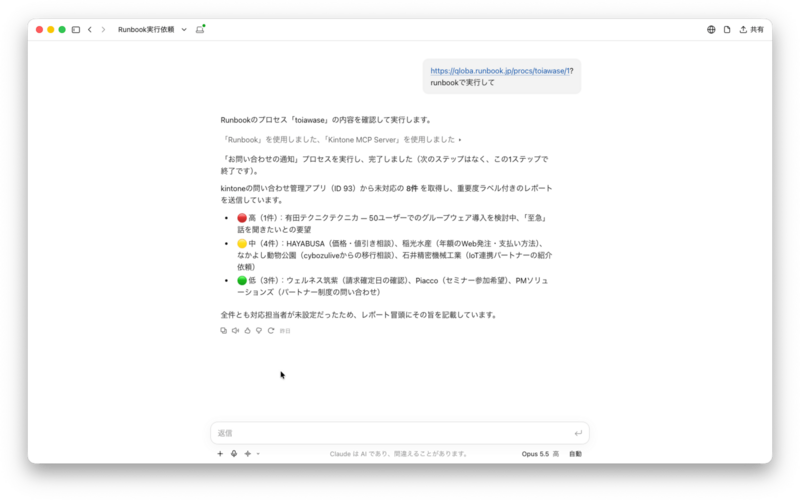Click the globe icon in title bar
The height and width of the screenshot is (500, 800).
(x=711, y=30)
